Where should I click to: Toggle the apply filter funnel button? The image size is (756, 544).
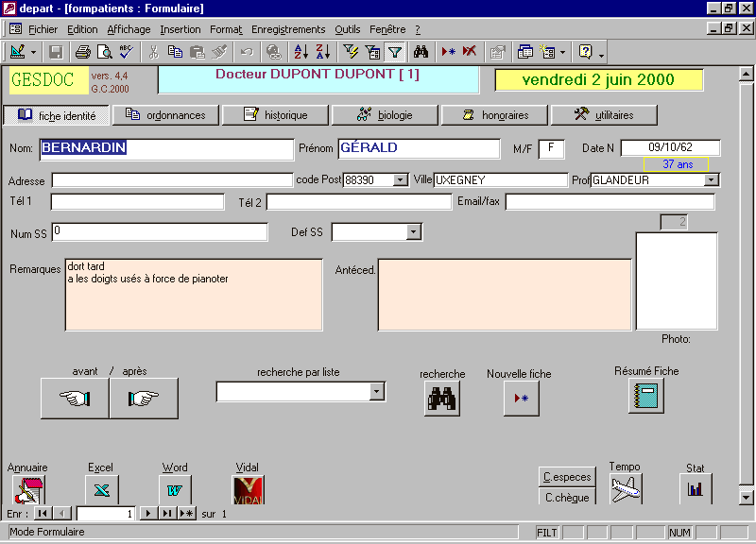394,52
